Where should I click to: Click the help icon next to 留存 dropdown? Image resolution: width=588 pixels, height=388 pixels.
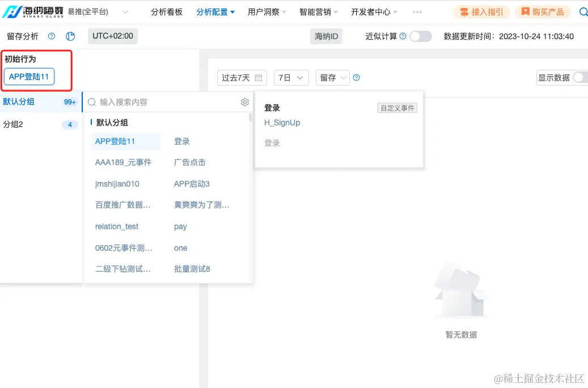click(x=356, y=78)
